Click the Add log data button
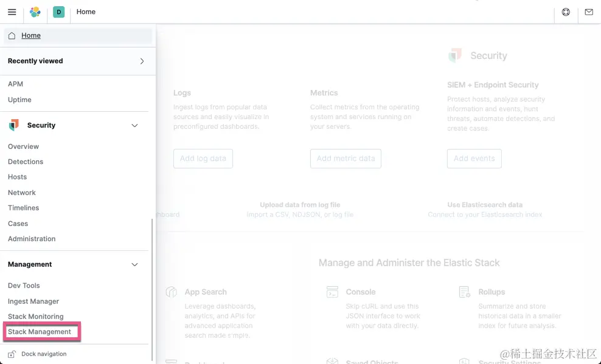 coord(203,159)
